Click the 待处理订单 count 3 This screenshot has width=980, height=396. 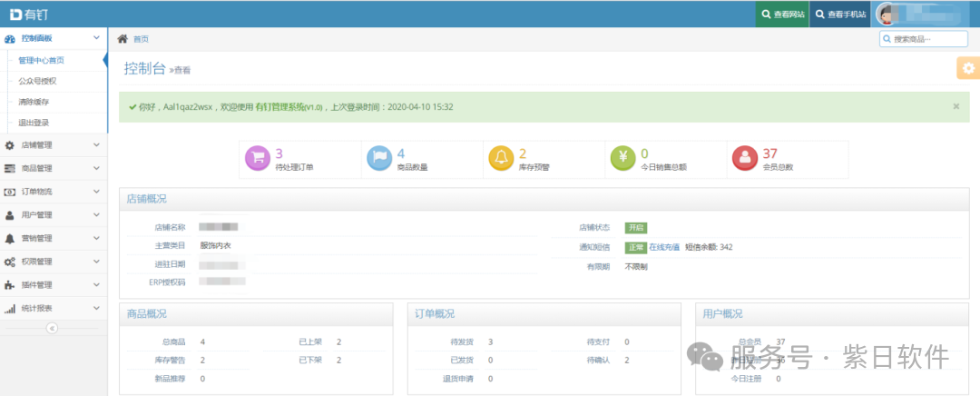coord(279,153)
